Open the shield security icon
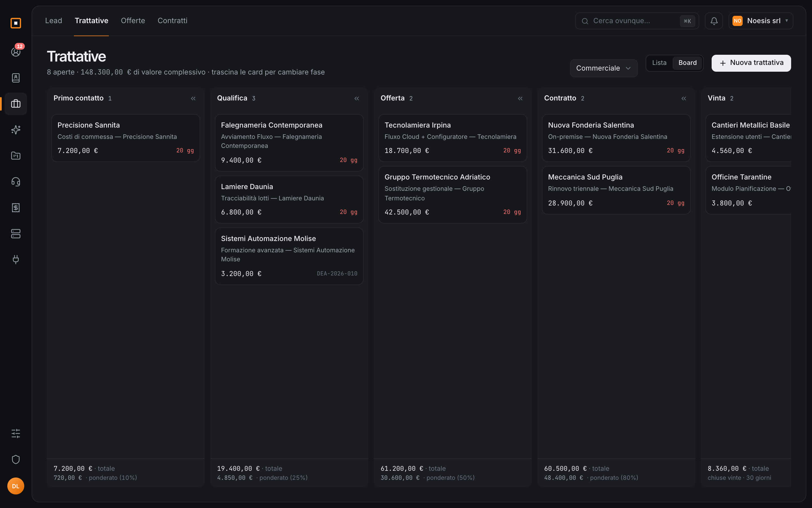Viewport: 812px width, 508px height. click(x=16, y=459)
